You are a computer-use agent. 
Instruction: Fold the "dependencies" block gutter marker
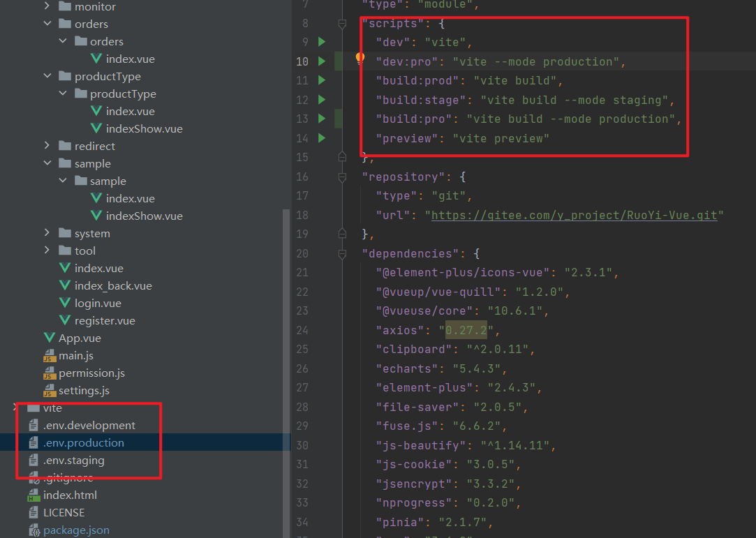pyautogui.click(x=342, y=253)
